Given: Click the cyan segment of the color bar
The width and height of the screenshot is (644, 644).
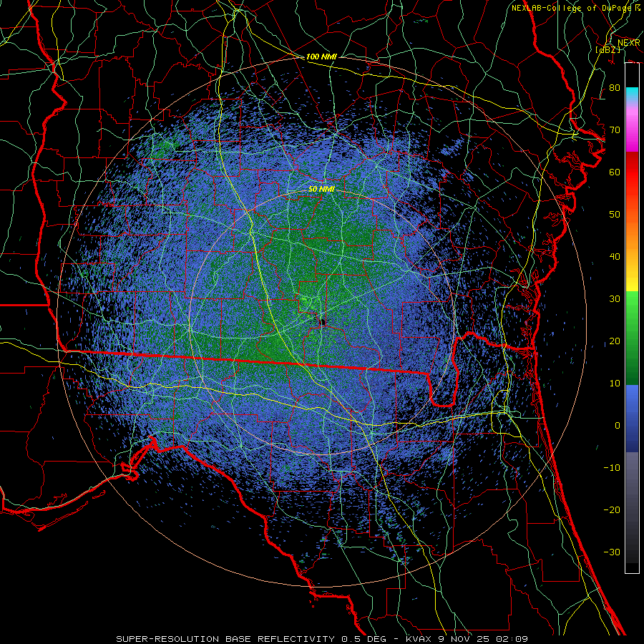Looking at the screenshot, I should pyautogui.click(x=632, y=94).
